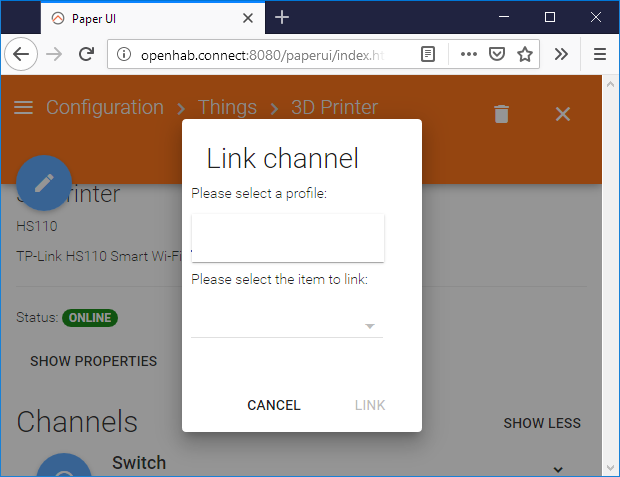
Task: Expand the Switch channel chevron
Action: (558, 469)
